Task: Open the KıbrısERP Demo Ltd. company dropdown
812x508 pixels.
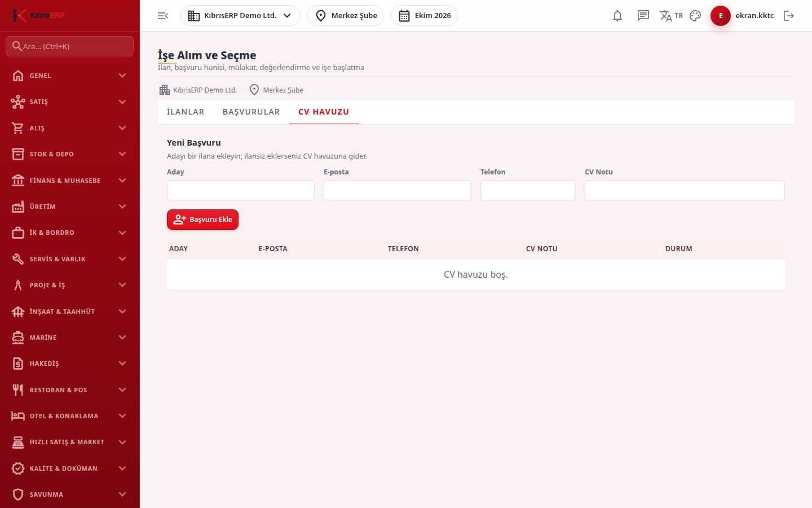Action: 240,16
